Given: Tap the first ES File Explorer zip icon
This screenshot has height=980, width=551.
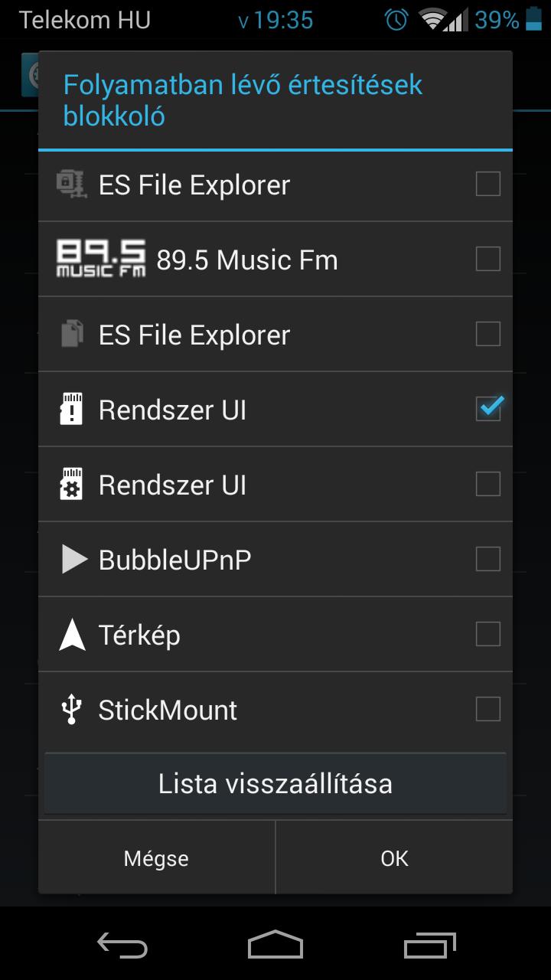Looking at the screenshot, I should point(71,184).
